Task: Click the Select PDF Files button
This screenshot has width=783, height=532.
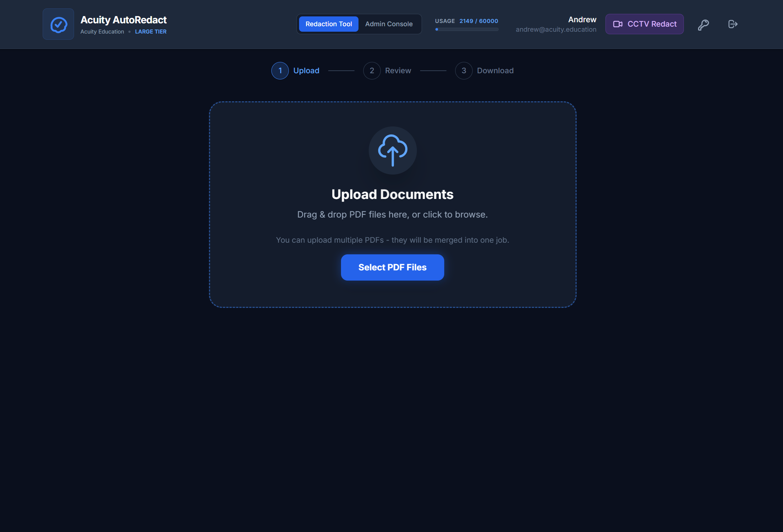Action: click(x=392, y=267)
